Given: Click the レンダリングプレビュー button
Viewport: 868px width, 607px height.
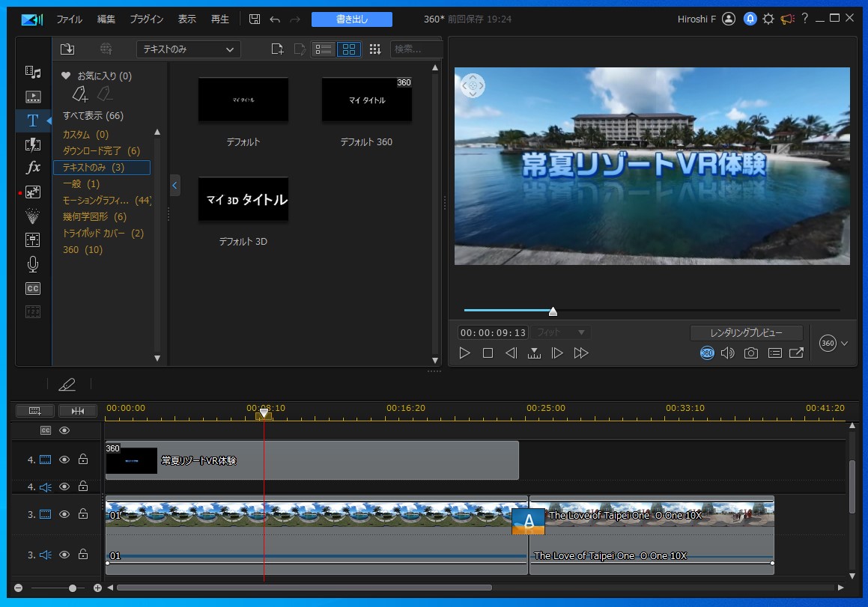Looking at the screenshot, I should click(x=746, y=332).
